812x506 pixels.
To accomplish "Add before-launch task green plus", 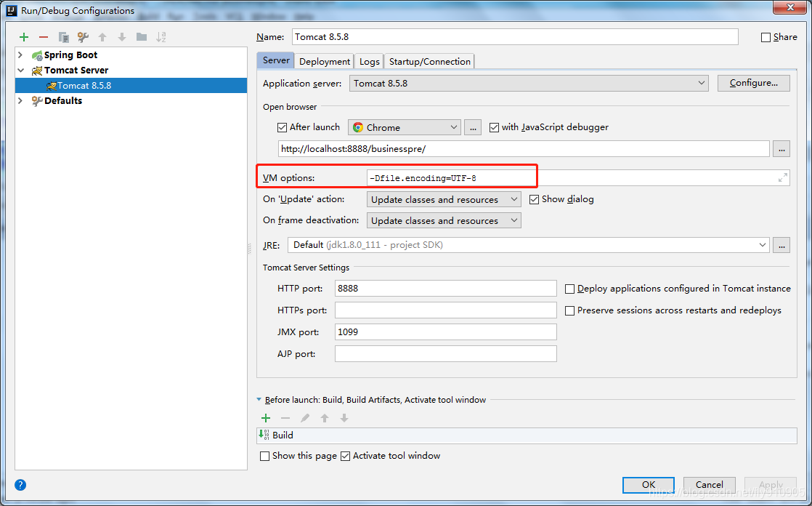I will [266, 418].
